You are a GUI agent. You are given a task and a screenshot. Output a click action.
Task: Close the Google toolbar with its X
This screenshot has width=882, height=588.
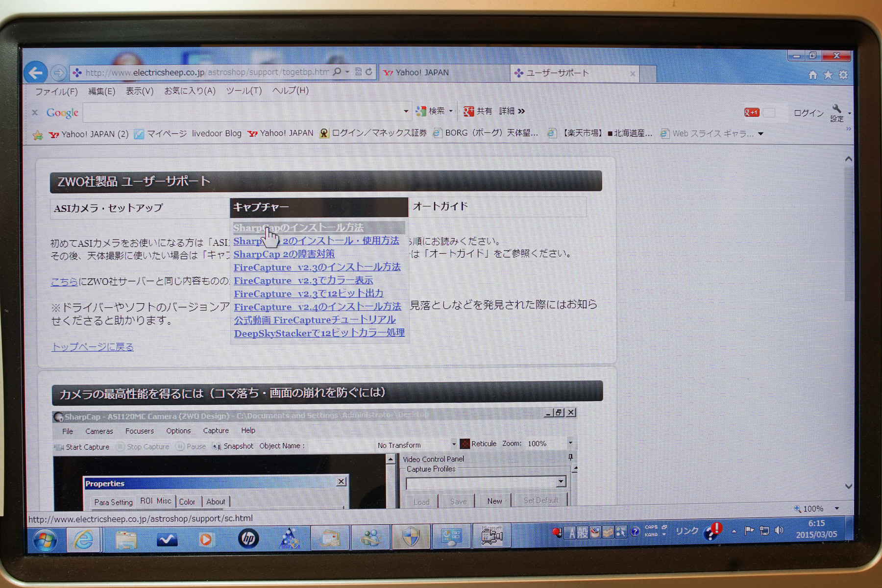click(x=35, y=112)
